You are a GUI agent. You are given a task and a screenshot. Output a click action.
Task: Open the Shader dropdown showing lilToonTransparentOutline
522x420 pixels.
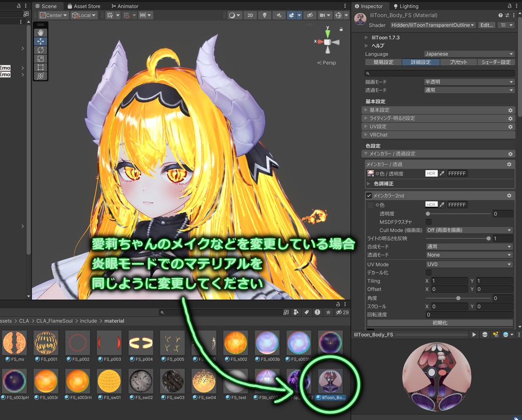click(x=432, y=25)
